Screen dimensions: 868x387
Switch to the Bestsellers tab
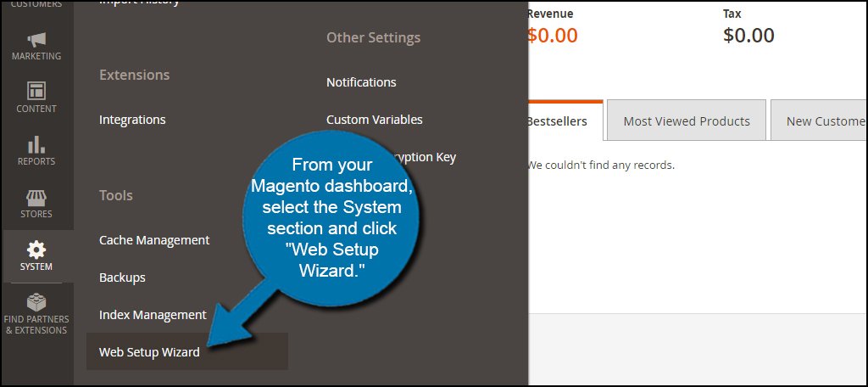tap(558, 121)
